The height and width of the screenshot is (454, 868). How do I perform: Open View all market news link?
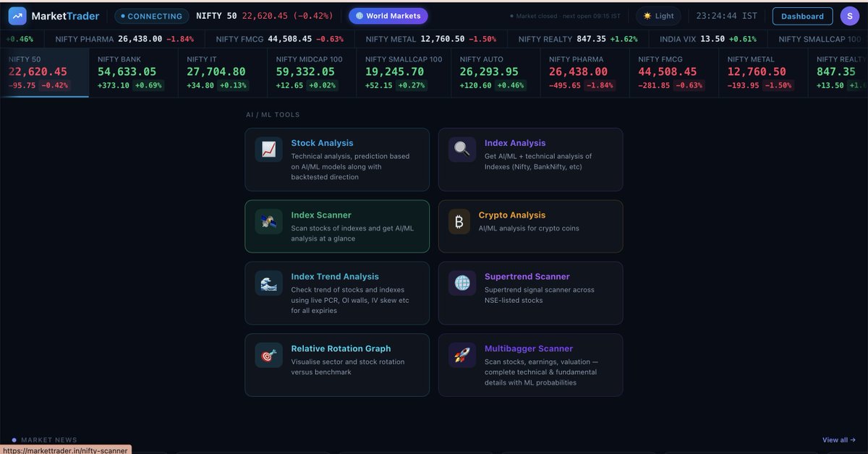click(x=839, y=440)
